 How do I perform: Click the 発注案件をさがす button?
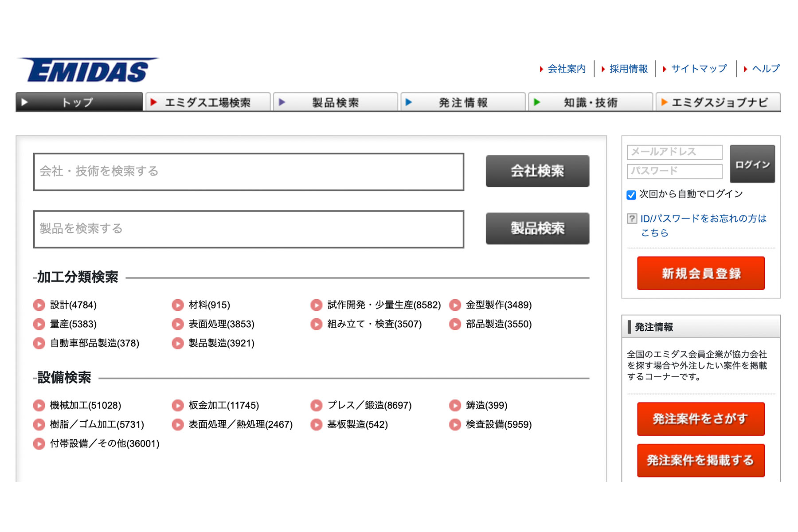[x=700, y=419]
